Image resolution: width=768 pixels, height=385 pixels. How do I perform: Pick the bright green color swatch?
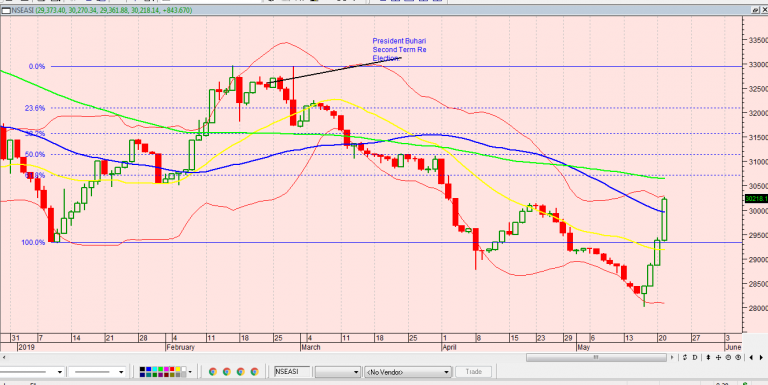(x=161, y=369)
